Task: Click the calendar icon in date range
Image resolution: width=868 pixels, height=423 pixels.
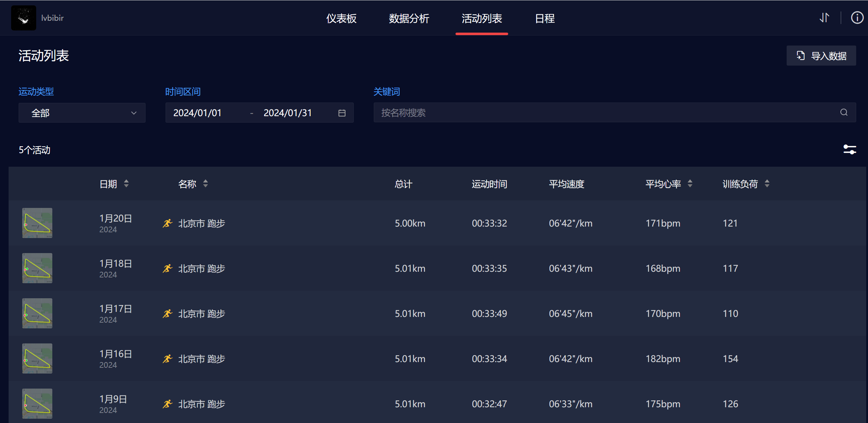Action: click(x=342, y=113)
